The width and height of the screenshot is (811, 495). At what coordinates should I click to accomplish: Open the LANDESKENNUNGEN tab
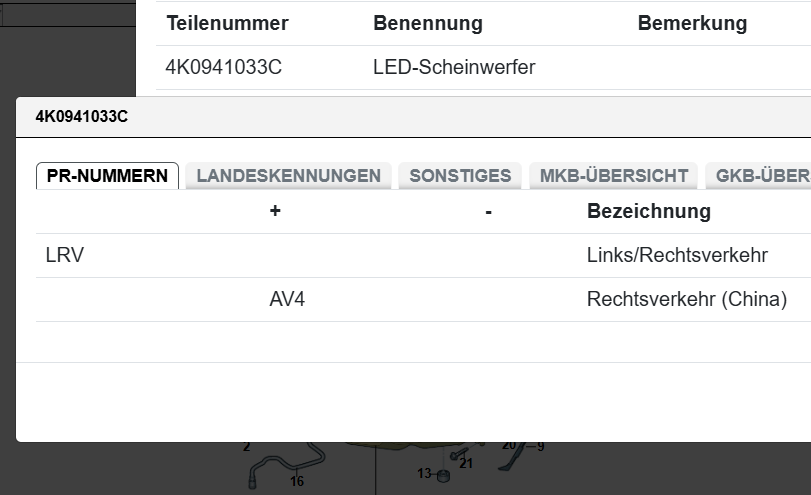click(x=288, y=176)
